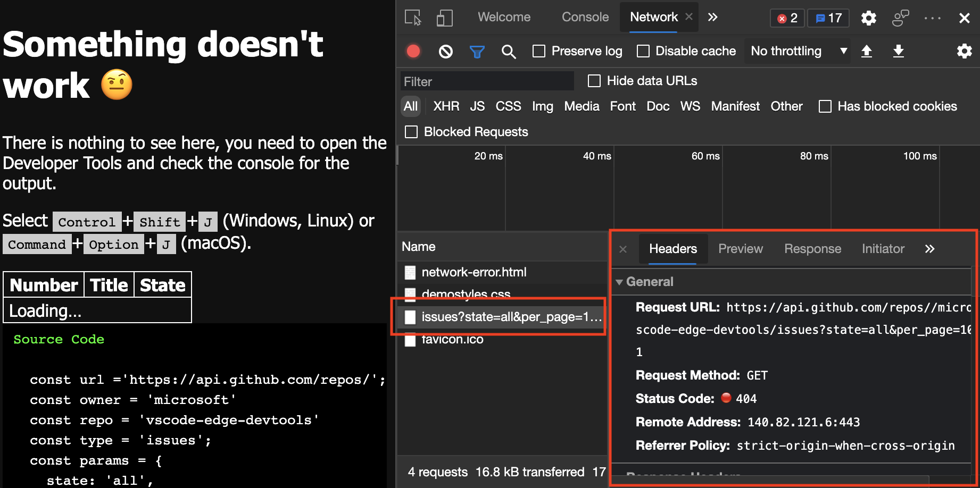Select demostyles.css request
980x488 pixels.
[x=502, y=295]
